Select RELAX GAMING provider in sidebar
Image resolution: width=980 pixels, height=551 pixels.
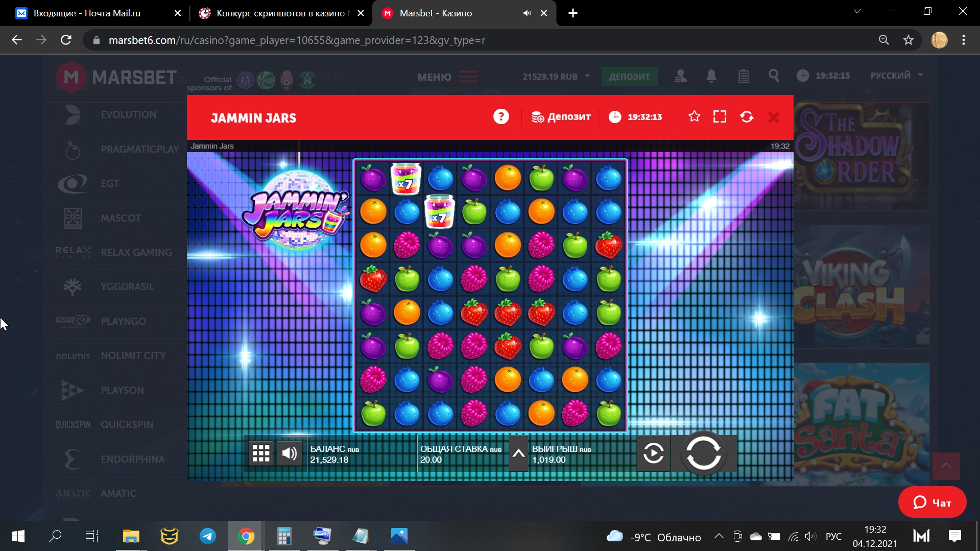click(x=118, y=252)
